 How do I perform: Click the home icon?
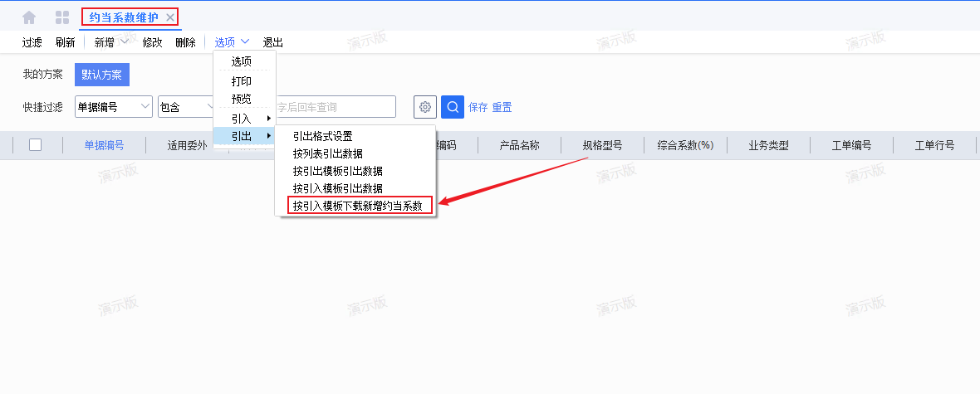[x=29, y=17]
